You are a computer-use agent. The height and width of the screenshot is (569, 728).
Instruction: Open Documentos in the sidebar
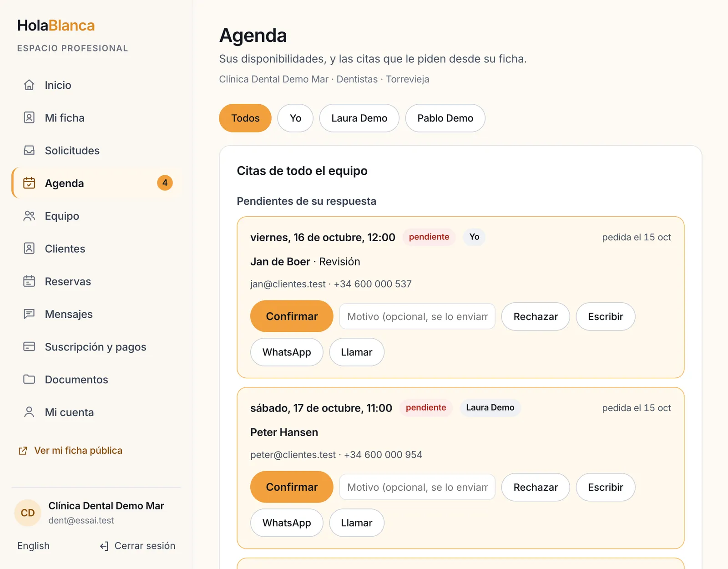point(96,379)
